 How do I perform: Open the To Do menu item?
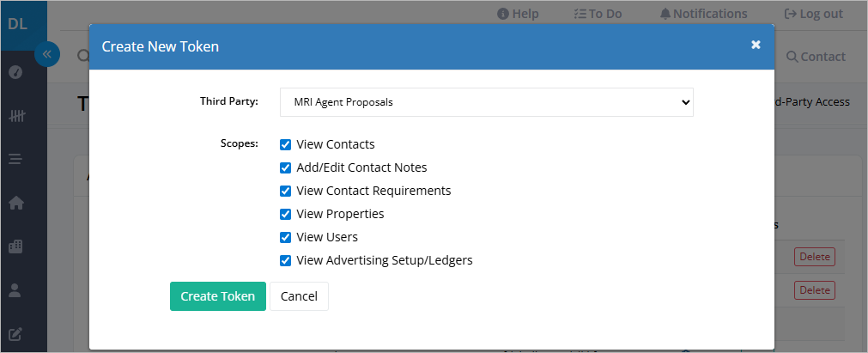[598, 14]
